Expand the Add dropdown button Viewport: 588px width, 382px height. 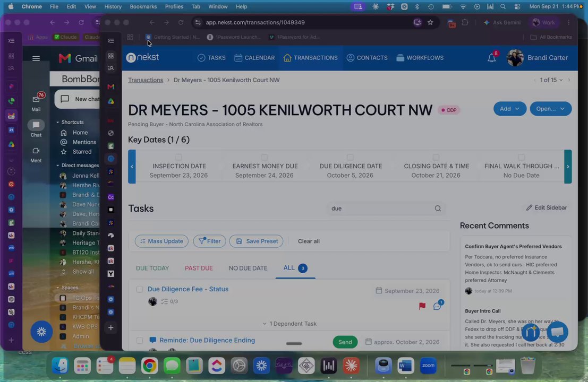(x=509, y=109)
